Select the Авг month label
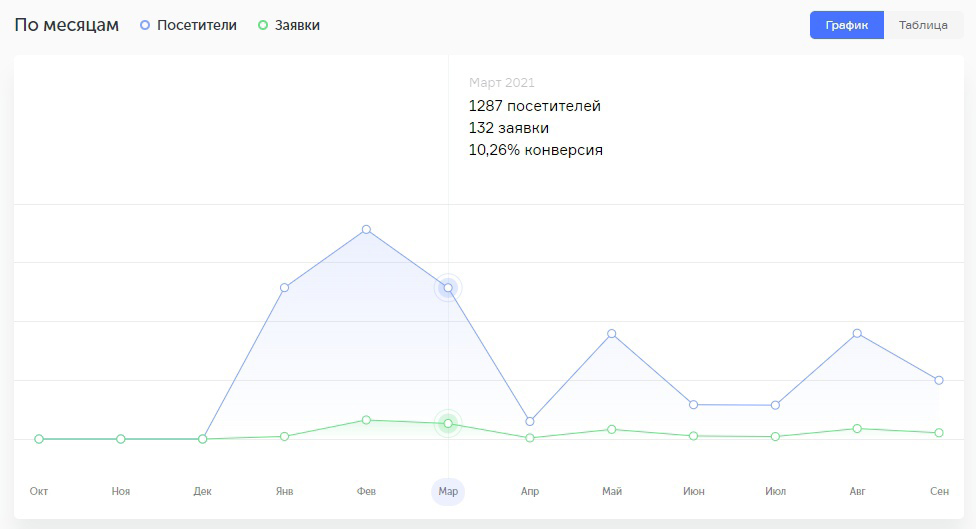The width and height of the screenshot is (976, 529). [857, 491]
